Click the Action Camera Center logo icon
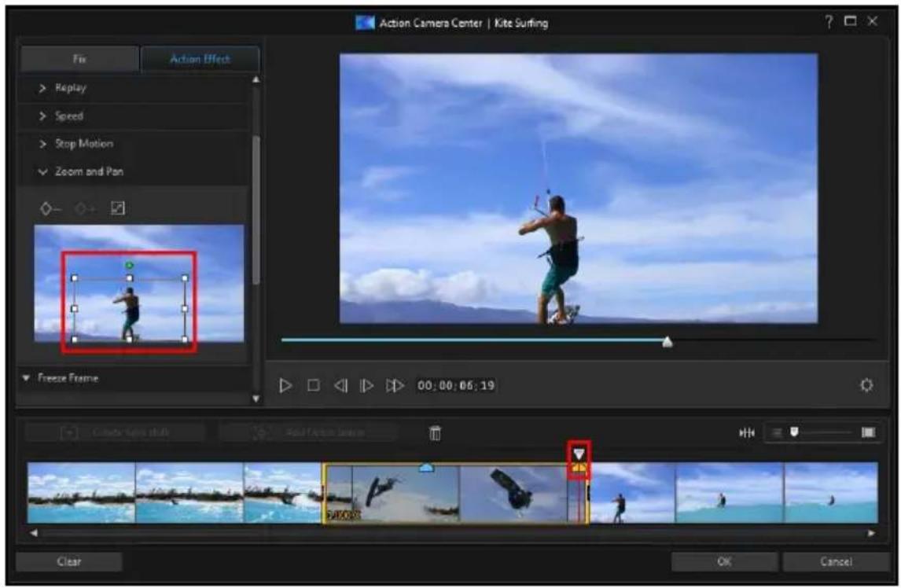901x588 pixels. [364, 23]
